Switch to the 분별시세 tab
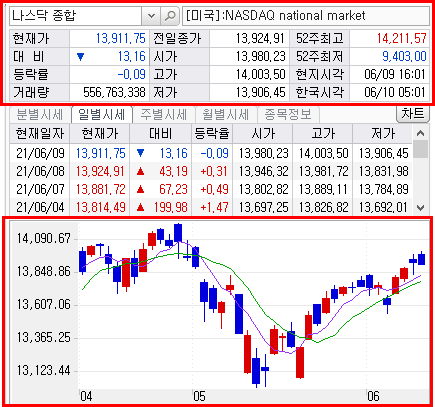This screenshot has height=407, width=435. pyautogui.click(x=40, y=115)
